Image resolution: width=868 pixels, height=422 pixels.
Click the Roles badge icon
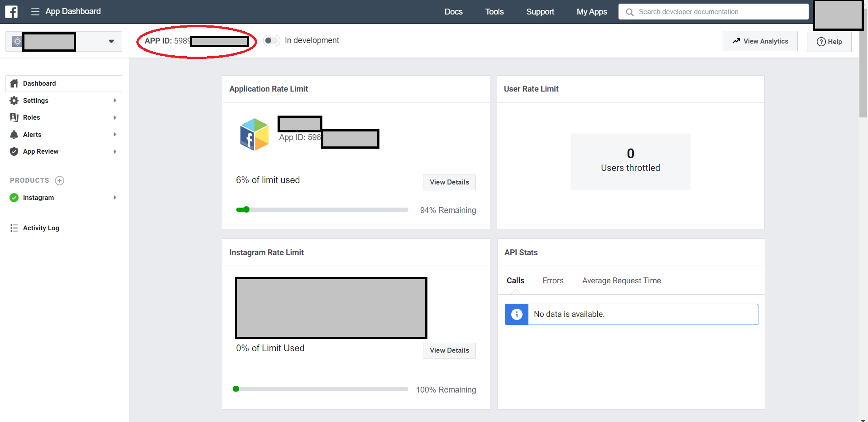point(14,117)
